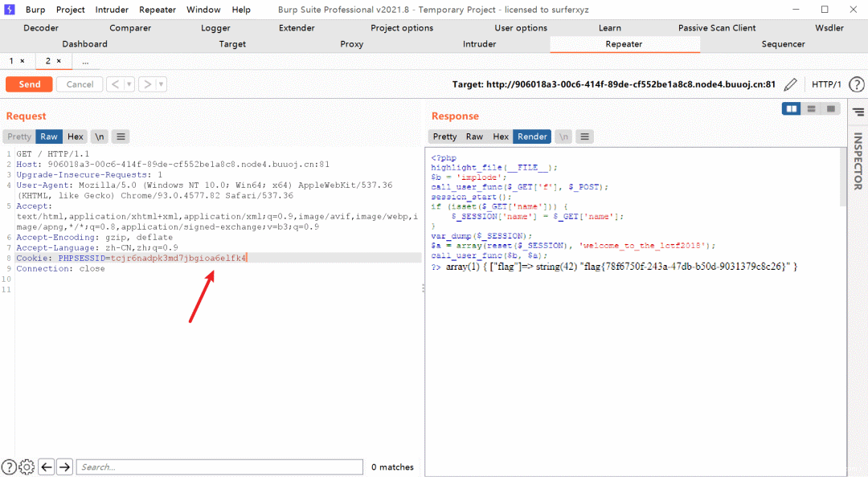This screenshot has width=868, height=477.
Task: Switch to the Extender tab
Action: tap(297, 27)
